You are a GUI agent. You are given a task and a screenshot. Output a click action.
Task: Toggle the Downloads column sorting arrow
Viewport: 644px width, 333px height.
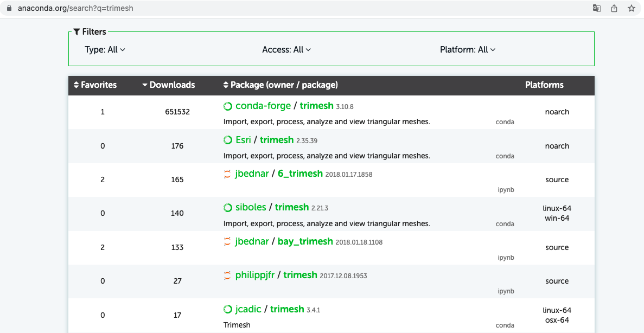tap(144, 85)
